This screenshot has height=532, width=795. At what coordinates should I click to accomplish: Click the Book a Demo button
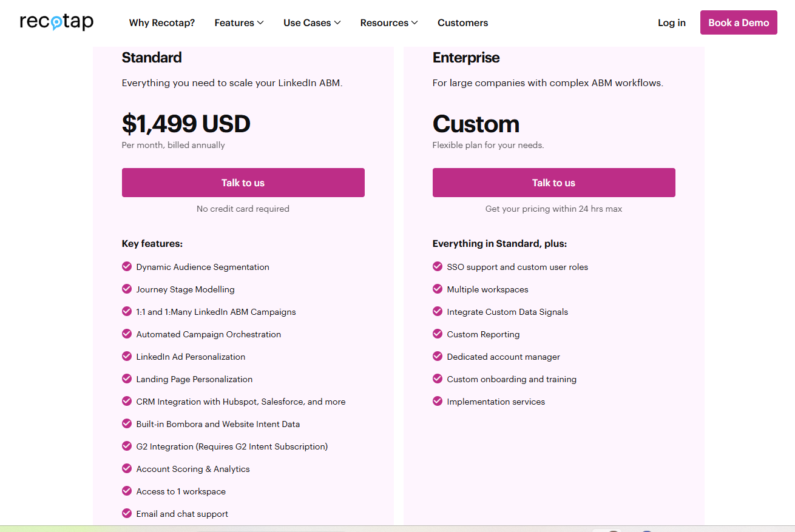[x=739, y=22]
